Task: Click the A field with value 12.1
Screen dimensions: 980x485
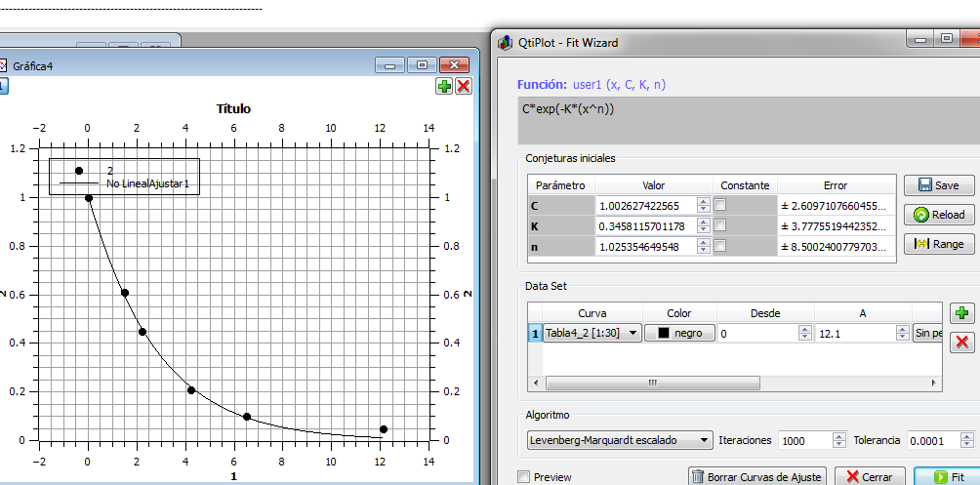Action: (x=856, y=333)
